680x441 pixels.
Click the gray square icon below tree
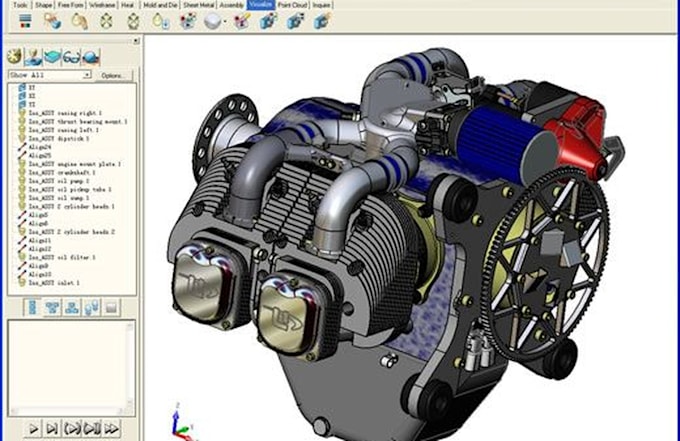click(111, 308)
